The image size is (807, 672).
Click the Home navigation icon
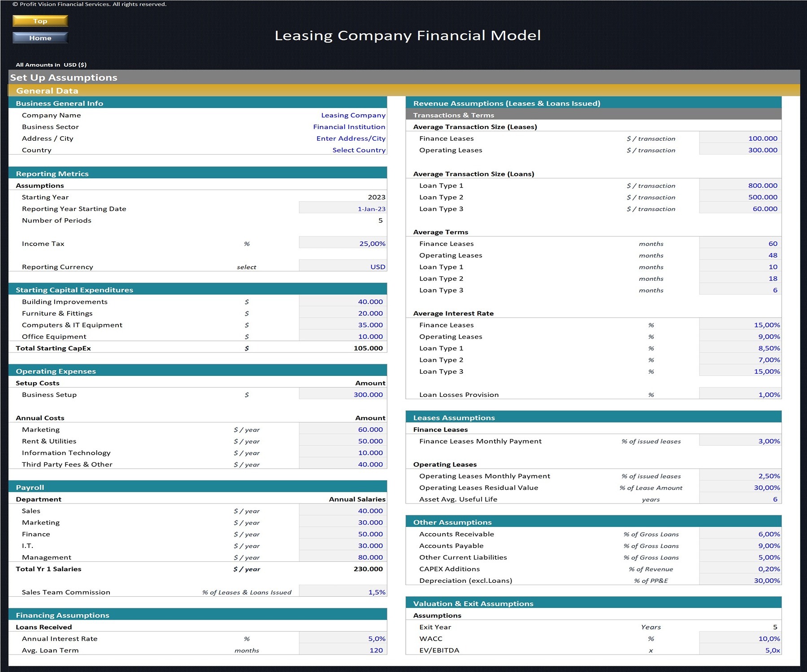coord(39,38)
